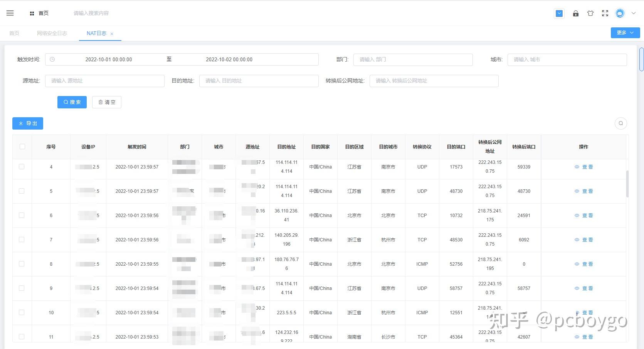644x349 pixels.
Task: Select the header select-all checkbox
Action: [22, 147]
